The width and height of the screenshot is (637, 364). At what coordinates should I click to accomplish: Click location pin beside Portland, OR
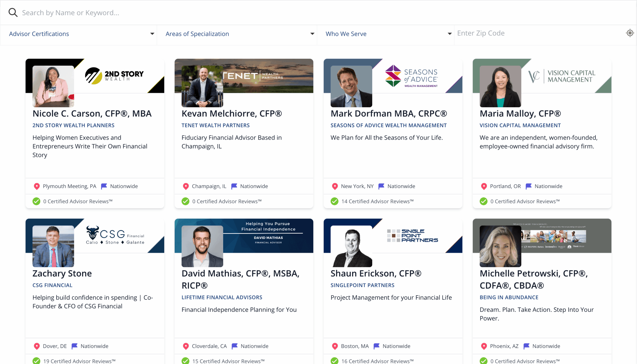484,186
